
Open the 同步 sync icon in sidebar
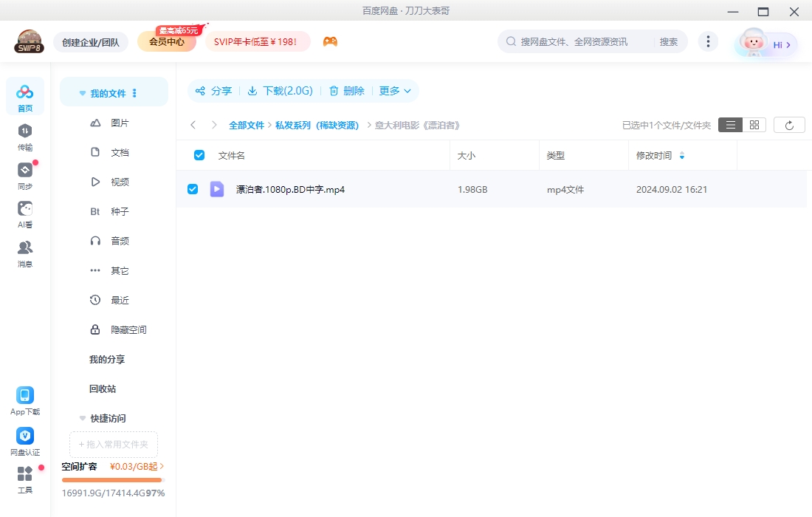(25, 171)
